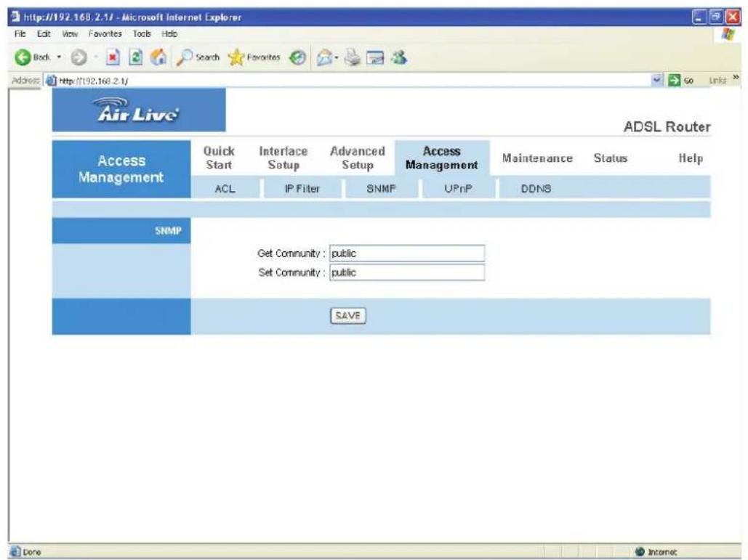Open the Favorites star in toolbar
Screen dimensions: 748x560
click(x=254, y=57)
